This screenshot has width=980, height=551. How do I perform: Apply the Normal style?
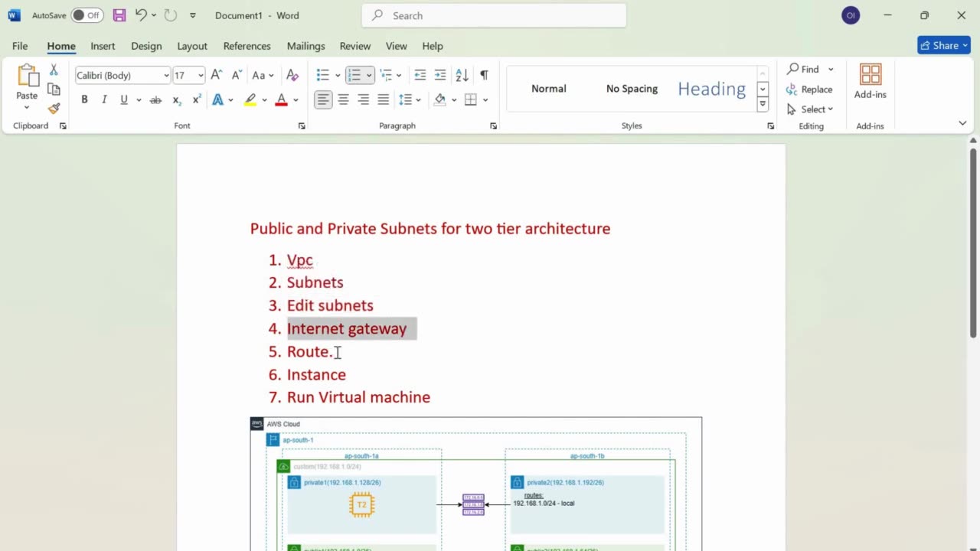(549, 89)
